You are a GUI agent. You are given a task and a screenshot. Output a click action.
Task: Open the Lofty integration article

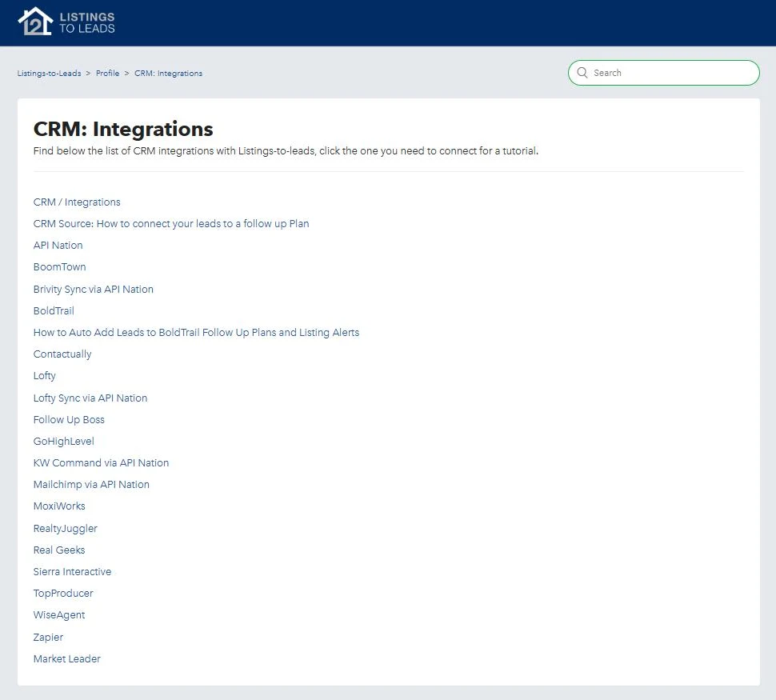pyautogui.click(x=45, y=376)
